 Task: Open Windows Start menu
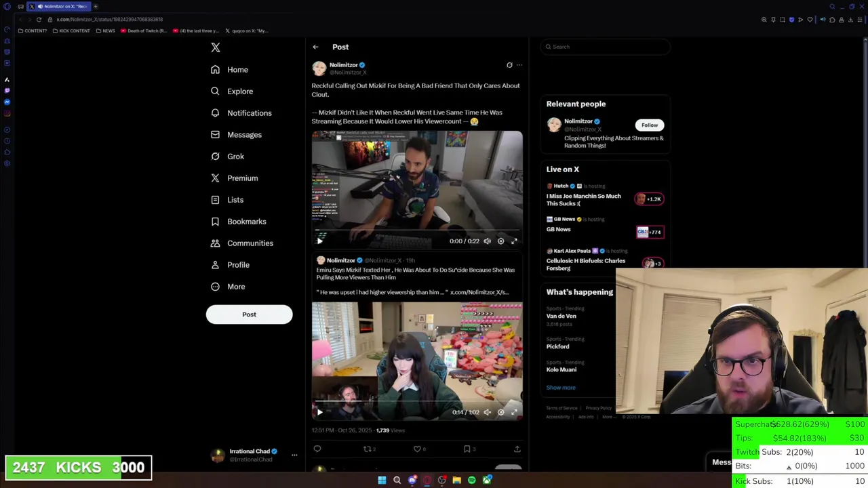coord(382,480)
